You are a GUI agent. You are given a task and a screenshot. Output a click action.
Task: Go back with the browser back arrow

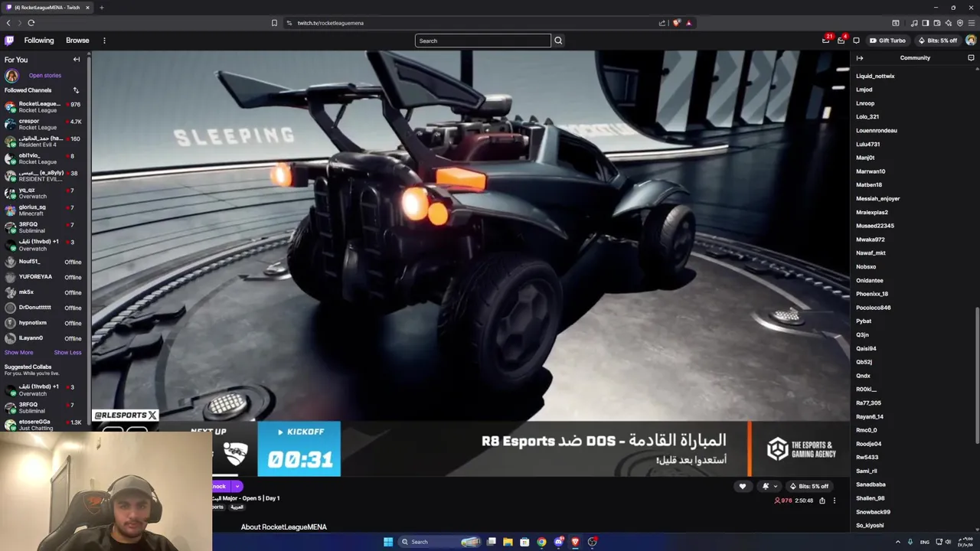coord(8,23)
